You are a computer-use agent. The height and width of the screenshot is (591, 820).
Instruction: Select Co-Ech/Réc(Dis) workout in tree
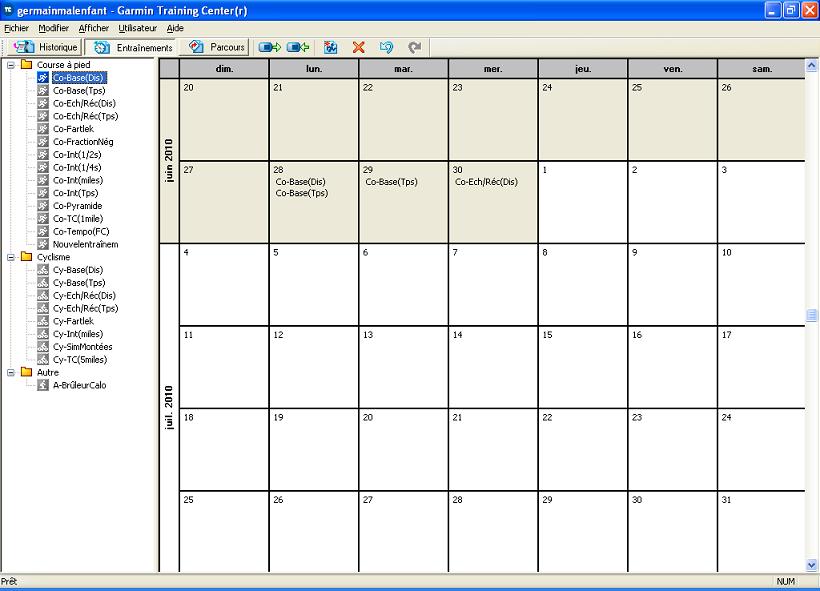click(84, 104)
